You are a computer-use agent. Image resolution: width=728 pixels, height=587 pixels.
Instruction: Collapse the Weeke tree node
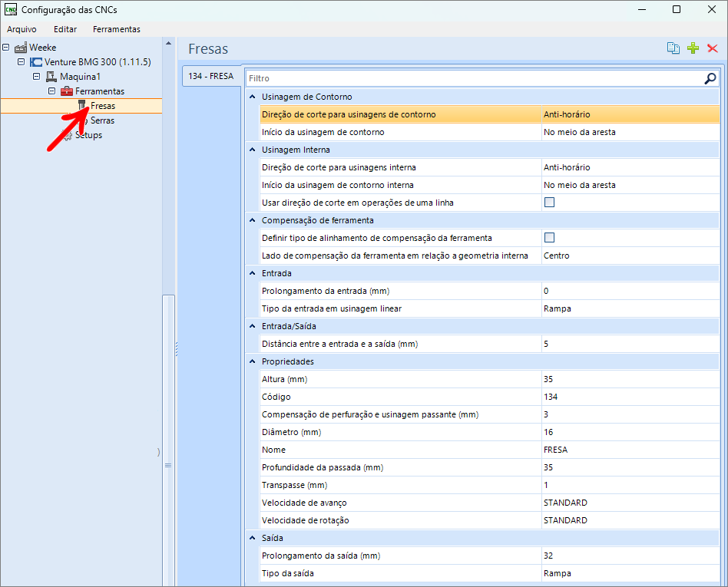click(6, 48)
